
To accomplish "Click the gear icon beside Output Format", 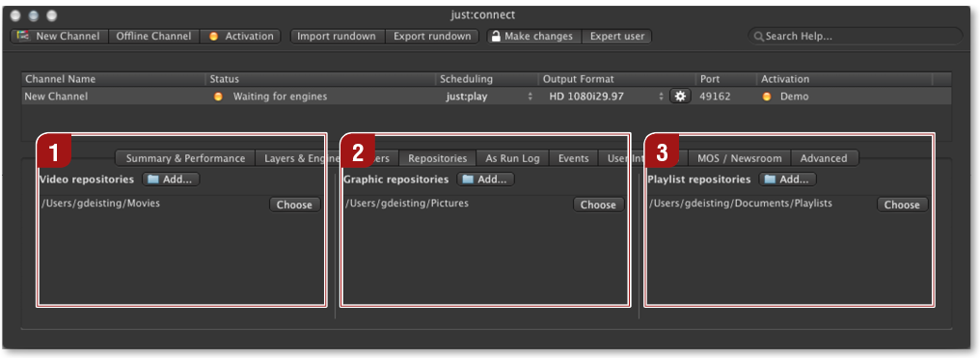I will coord(680,96).
